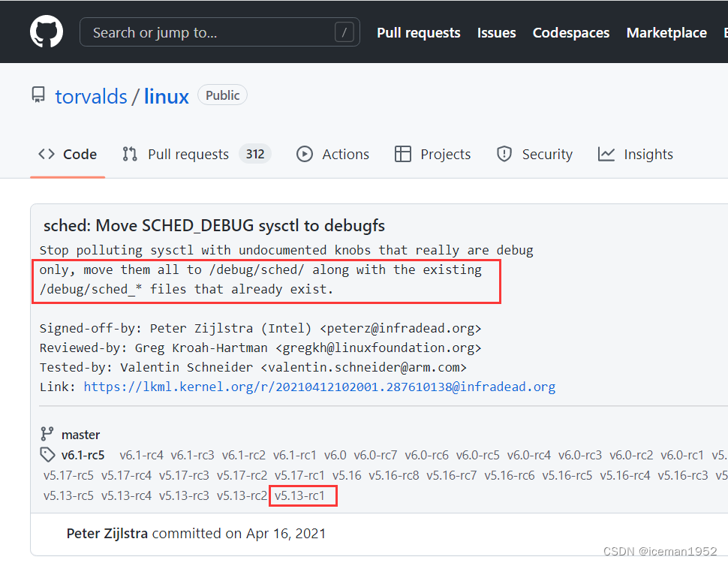Click commit title sched: Move SCHED_DEBUG sysctl
728x563 pixels.
[214, 226]
